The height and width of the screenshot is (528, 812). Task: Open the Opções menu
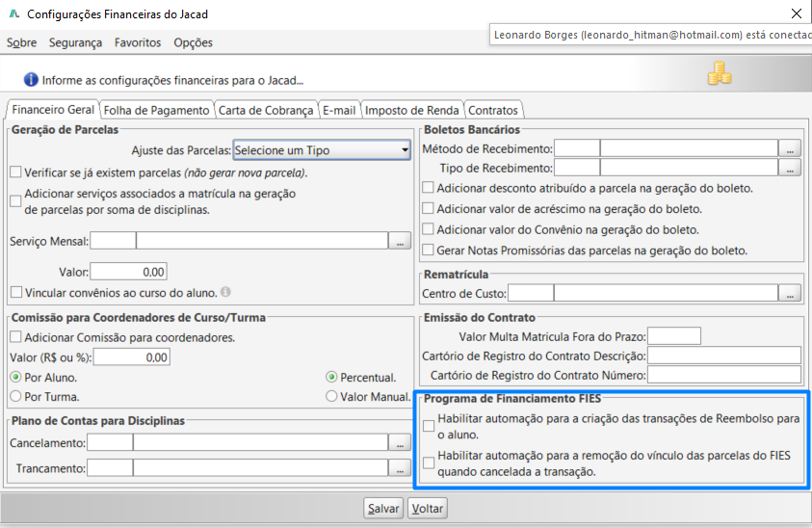[x=194, y=42]
